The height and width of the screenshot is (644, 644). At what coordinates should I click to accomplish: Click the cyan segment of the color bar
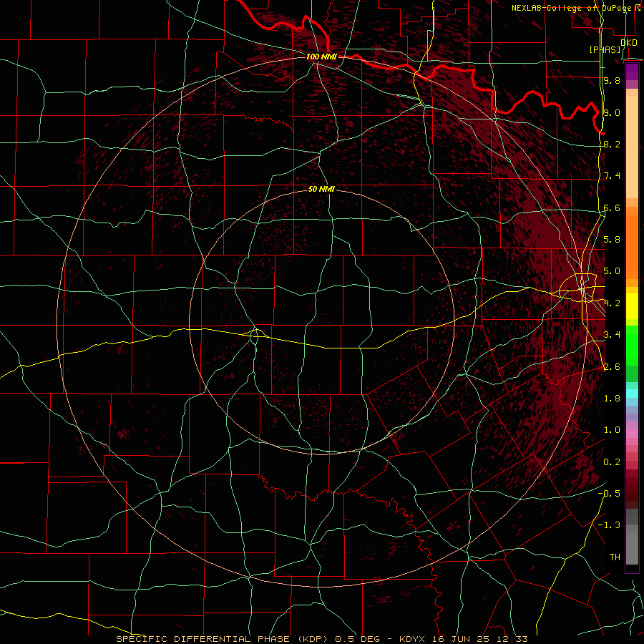click(632, 394)
